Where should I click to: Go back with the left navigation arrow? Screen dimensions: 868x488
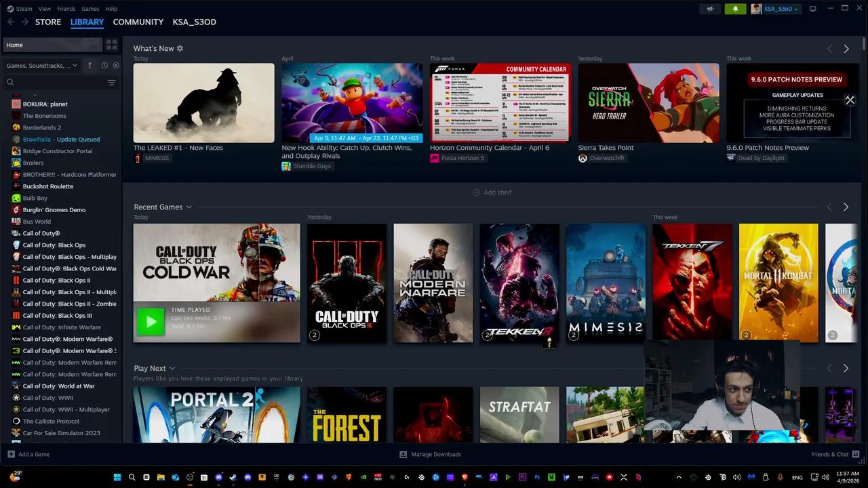coord(10,22)
